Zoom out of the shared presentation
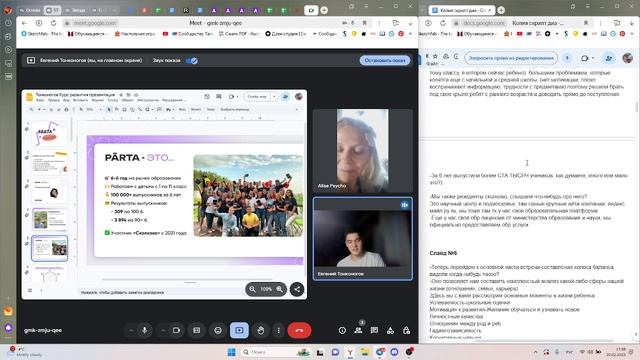Viewport: 640px width, 360px height. (253, 289)
